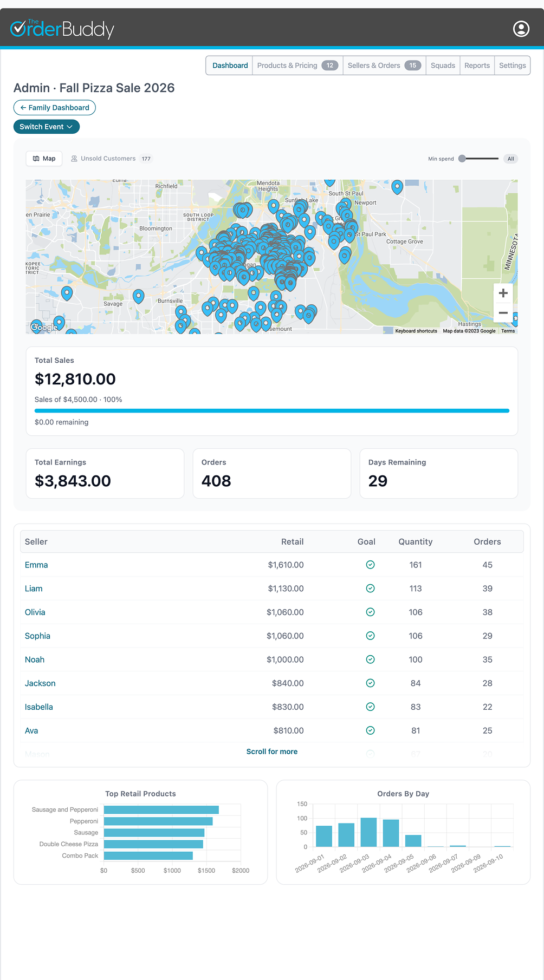
Task: Click the Quantity column header
Action: click(x=416, y=541)
